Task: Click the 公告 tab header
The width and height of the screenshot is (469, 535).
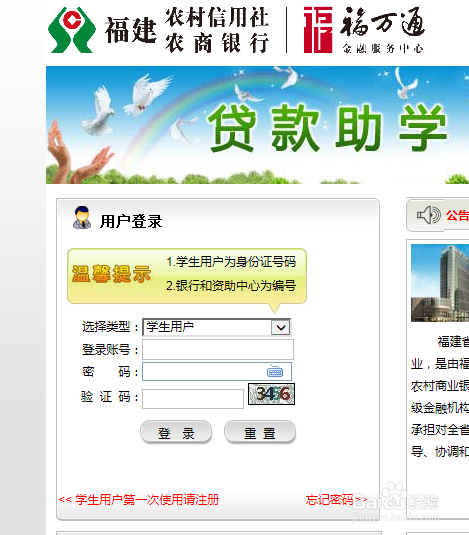Action: [x=457, y=216]
